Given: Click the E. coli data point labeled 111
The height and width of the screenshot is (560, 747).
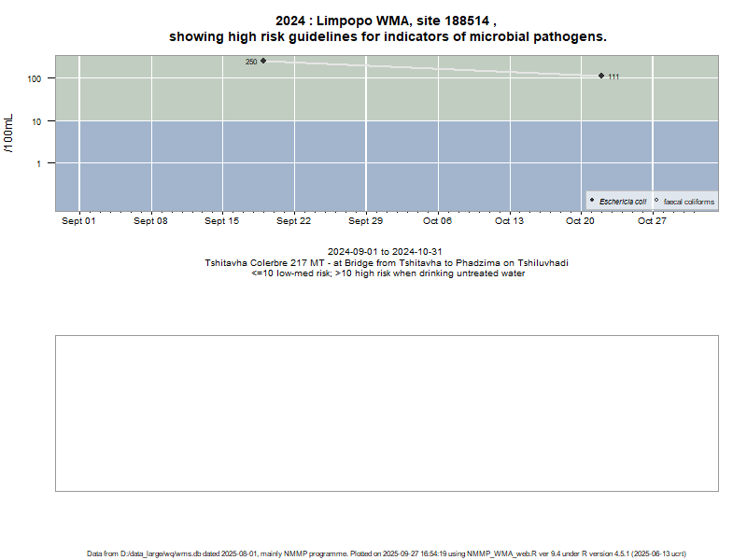Looking at the screenshot, I should tap(601, 76).
